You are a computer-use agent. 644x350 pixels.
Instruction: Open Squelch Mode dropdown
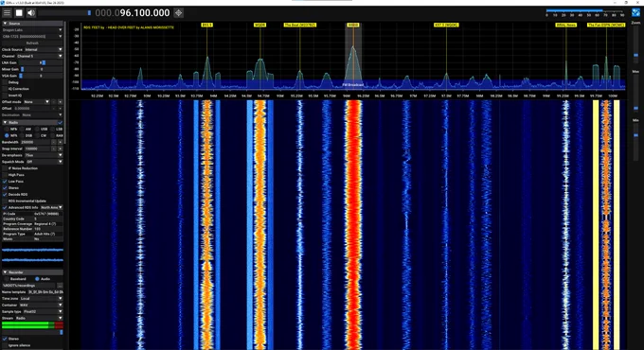45,162
